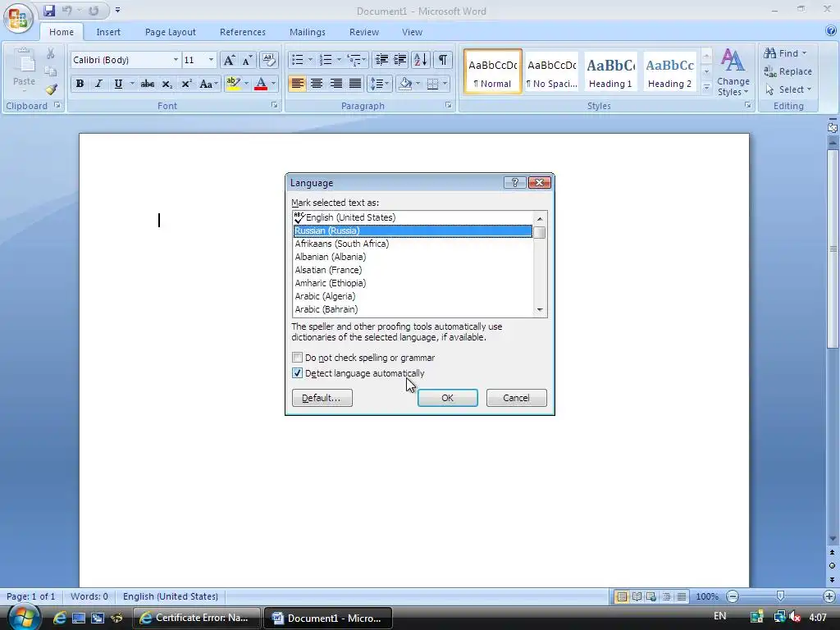
Task: Open the References tab
Action: click(243, 32)
